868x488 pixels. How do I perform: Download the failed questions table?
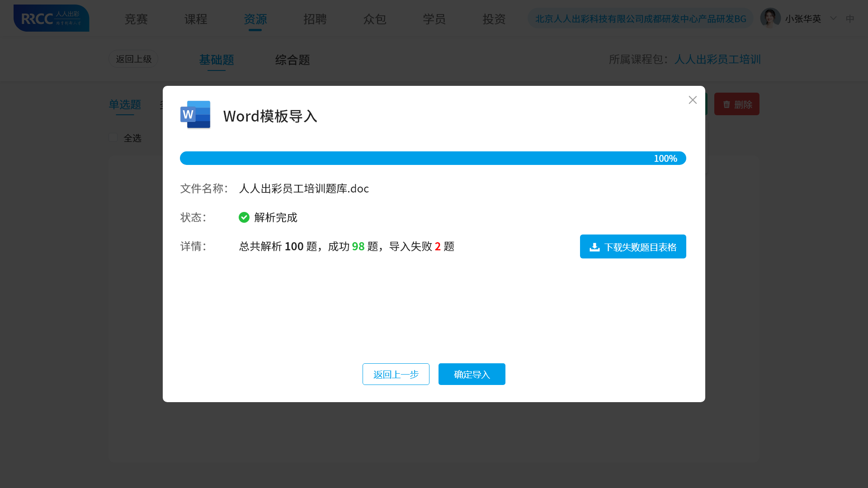(x=633, y=247)
